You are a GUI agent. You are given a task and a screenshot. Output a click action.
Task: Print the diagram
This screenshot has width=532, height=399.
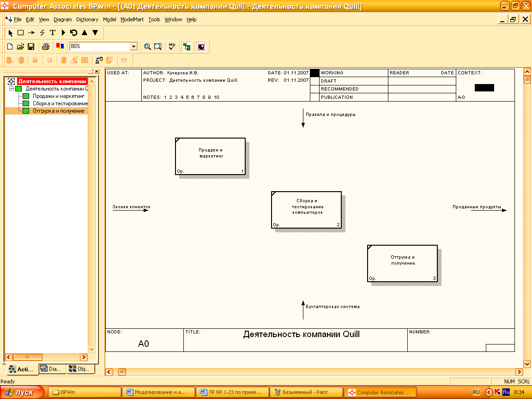(45, 47)
